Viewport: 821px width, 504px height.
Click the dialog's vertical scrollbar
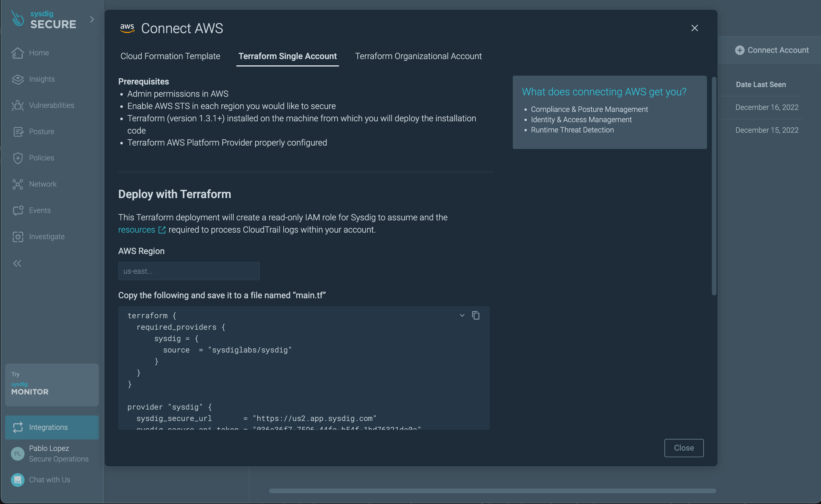pyautogui.click(x=714, y=186)
